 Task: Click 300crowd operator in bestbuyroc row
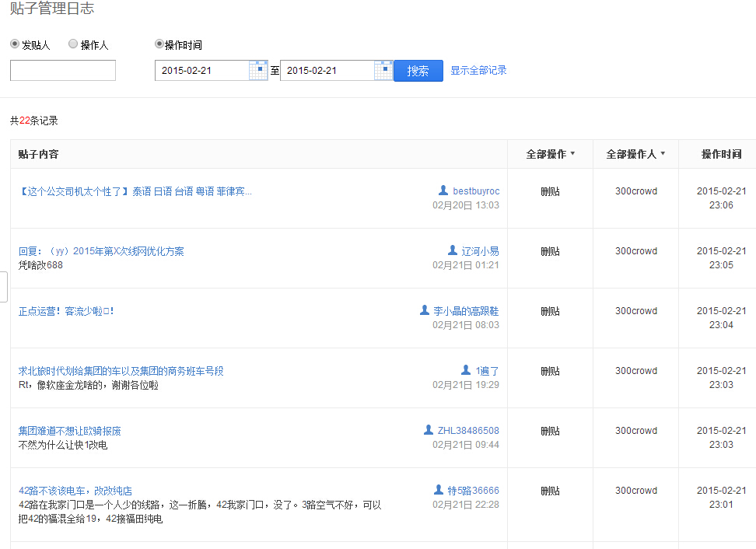tap(636, 191)
